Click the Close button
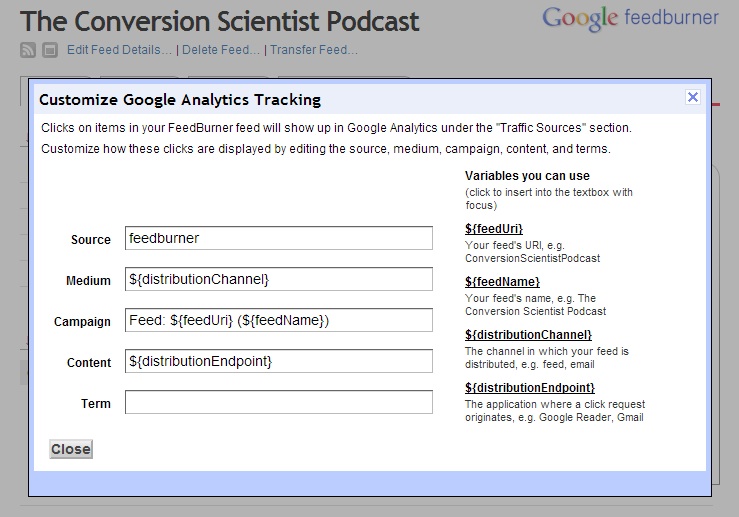Viewport: 739px width, 517px height. (71, 449)
